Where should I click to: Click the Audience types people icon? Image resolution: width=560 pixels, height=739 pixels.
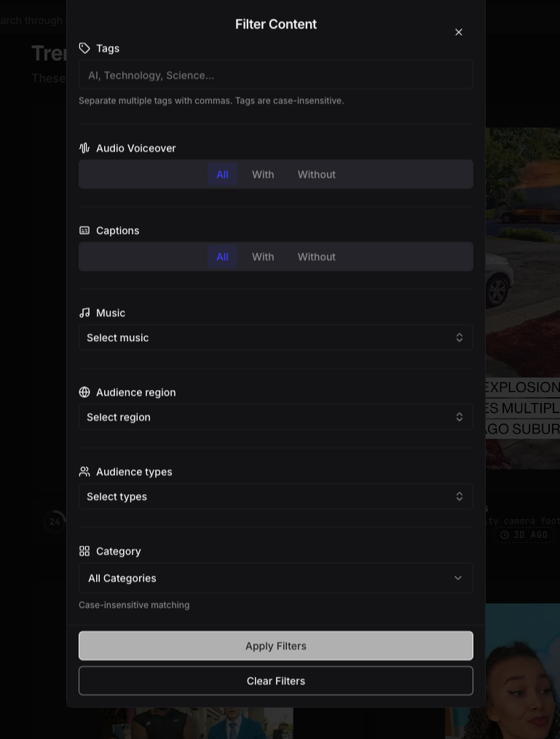coord(84,472)
